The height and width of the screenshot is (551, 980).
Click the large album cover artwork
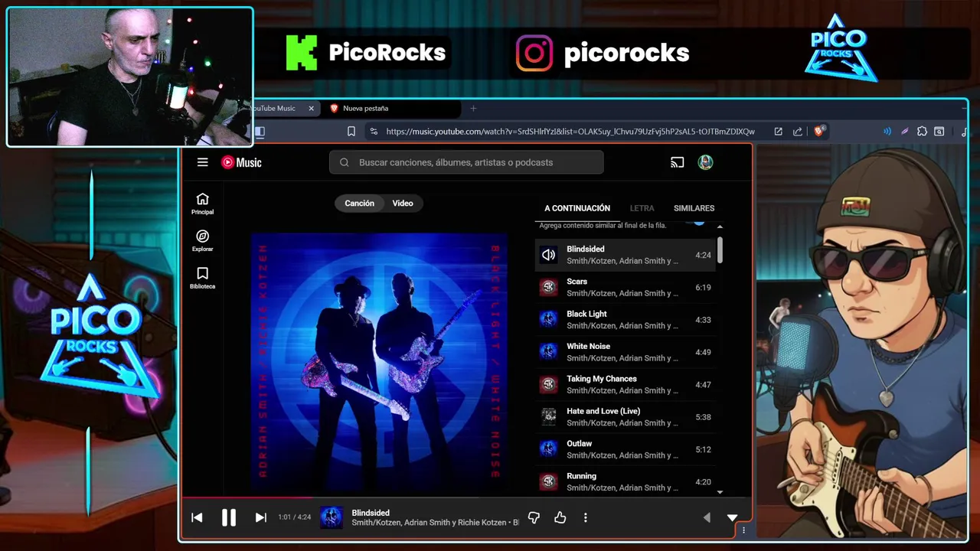[x=379, y=360]
